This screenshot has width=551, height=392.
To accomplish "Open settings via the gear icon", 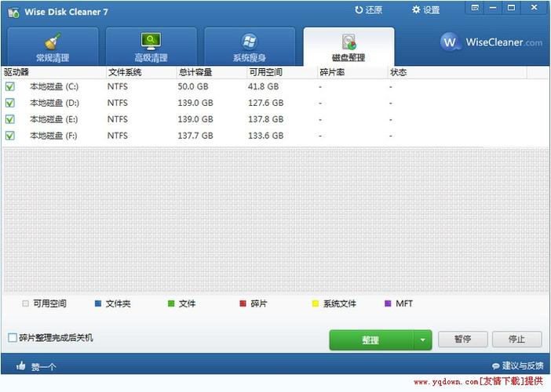I will 416,9.
